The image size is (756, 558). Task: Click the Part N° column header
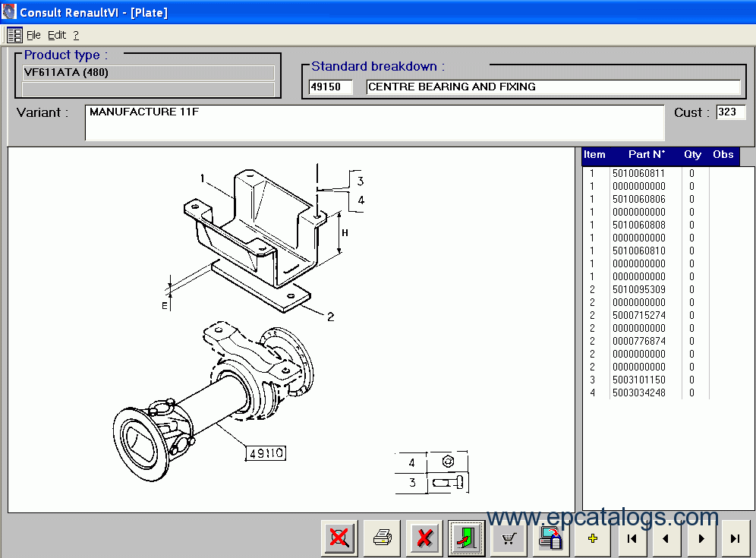(x=646, y=155)
